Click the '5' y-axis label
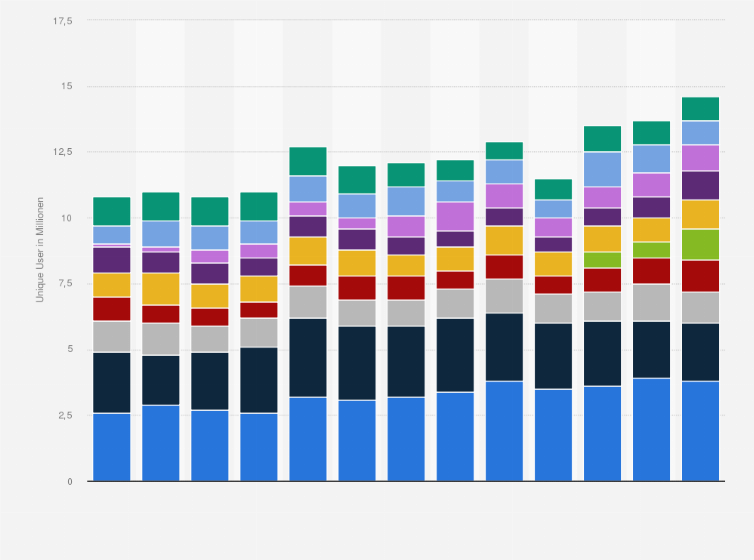Image resolution: width=754 pixels, height=560 pixels. click(x=70, y=348)
